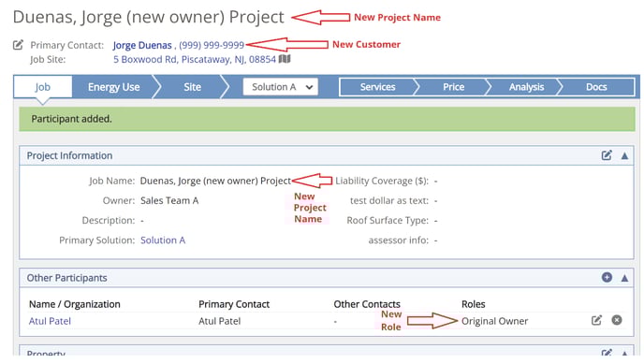Open the Atul Patel participant link
The image size is (644, 364).
(x=50, y=321)
